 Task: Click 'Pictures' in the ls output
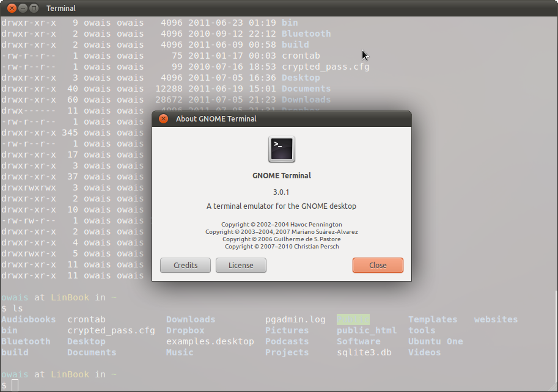(x=287, y=330)
